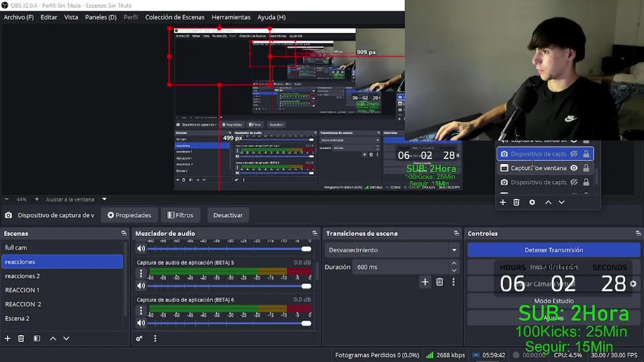Undock the Escenas panel with its pop-out icon

point(124,233)
